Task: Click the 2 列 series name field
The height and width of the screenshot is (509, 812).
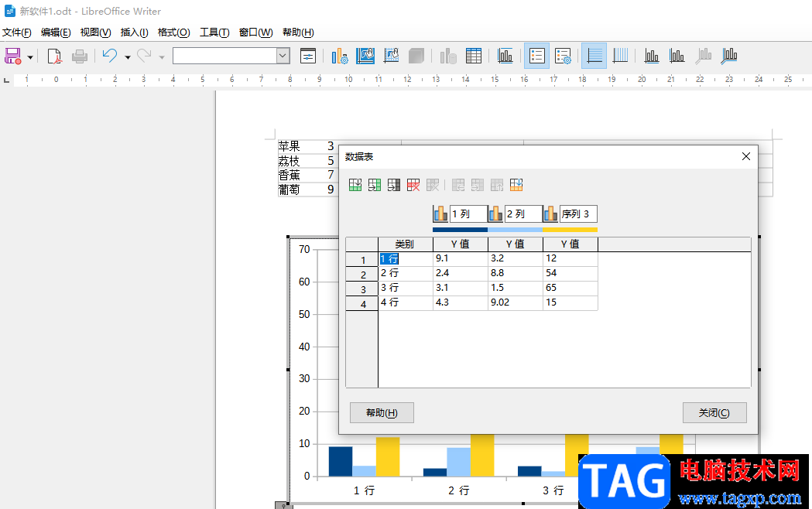Action: click(x=523, y=214)
